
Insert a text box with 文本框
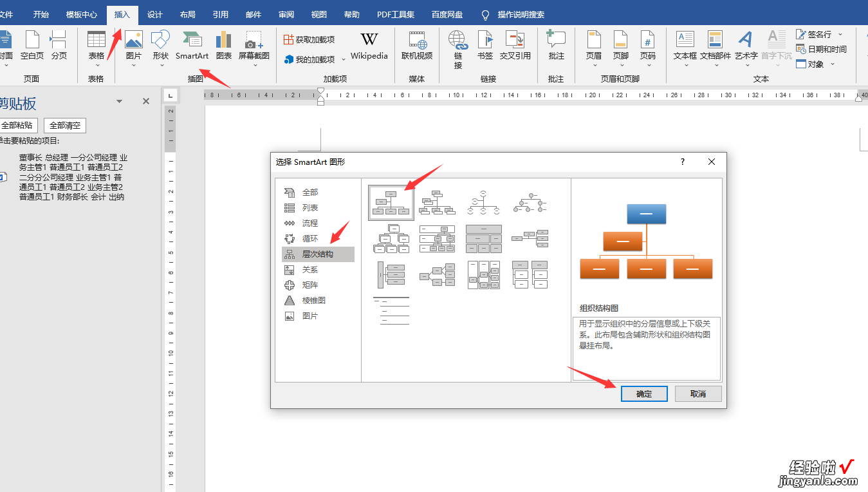685,48
